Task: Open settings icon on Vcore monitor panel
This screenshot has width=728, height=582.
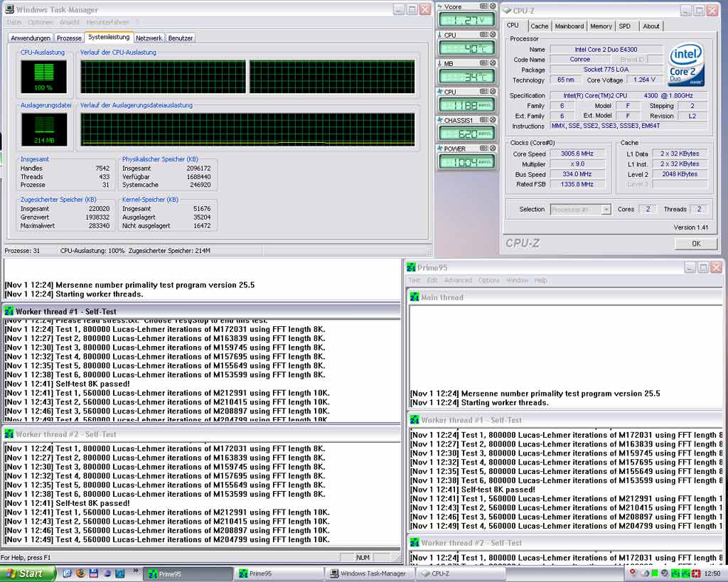Action: pos(483,6)
